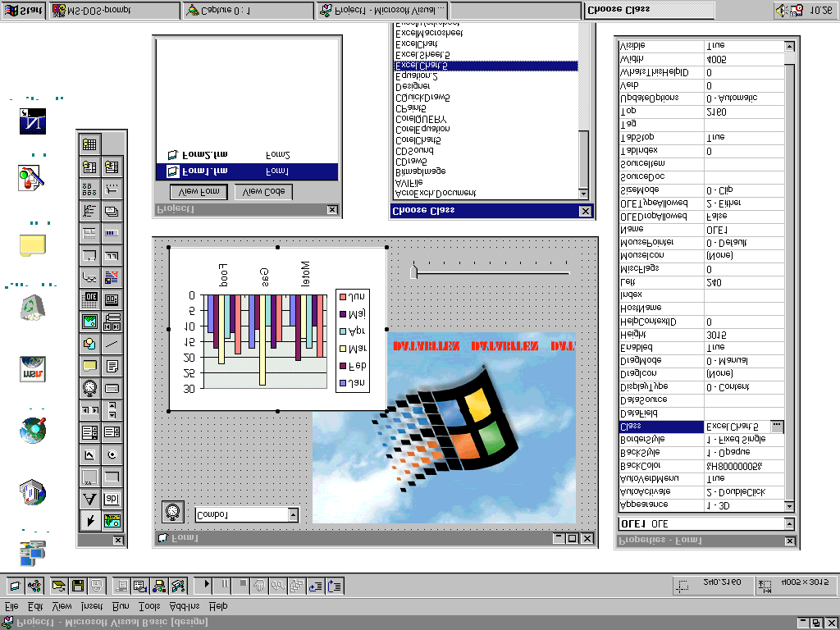The width and height of the screenshot is (840, 630).
Task: Click the Step Into toolbar button
Action: point(316,586)
